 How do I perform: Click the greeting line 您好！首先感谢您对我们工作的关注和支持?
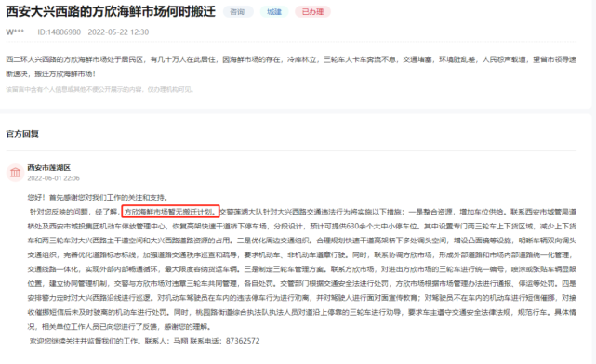click(98, 198)
